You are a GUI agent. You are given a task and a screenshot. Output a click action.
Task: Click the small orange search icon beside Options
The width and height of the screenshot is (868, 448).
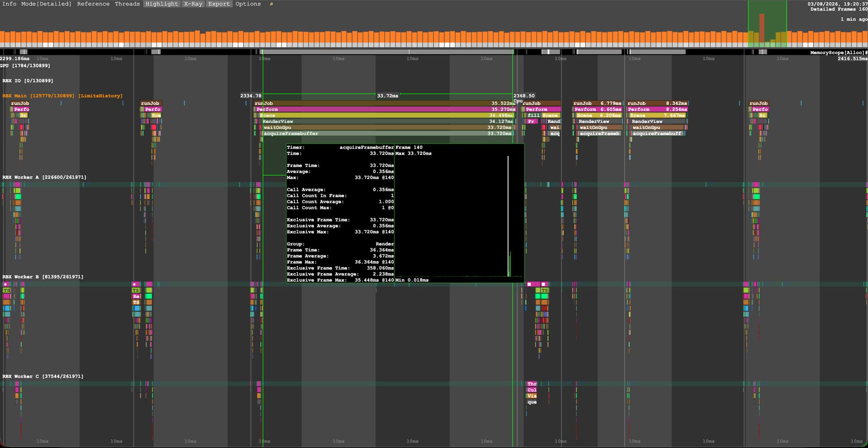click(271, 4)
